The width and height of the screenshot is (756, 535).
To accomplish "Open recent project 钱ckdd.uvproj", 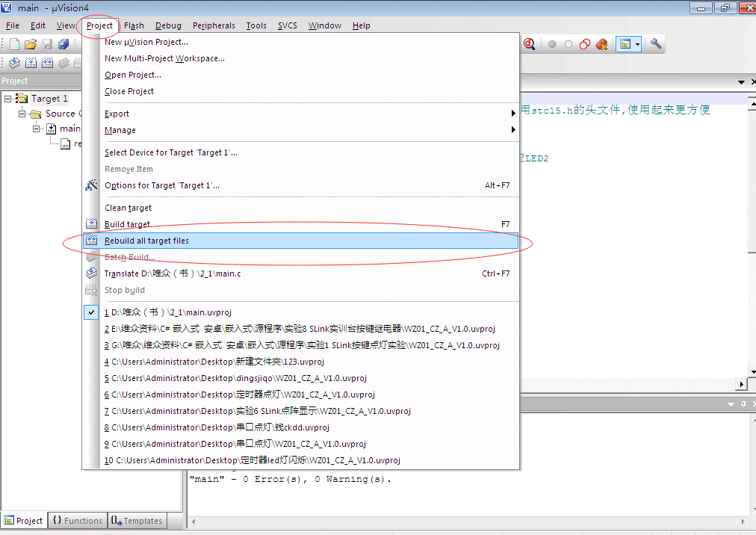I will 301,427.
